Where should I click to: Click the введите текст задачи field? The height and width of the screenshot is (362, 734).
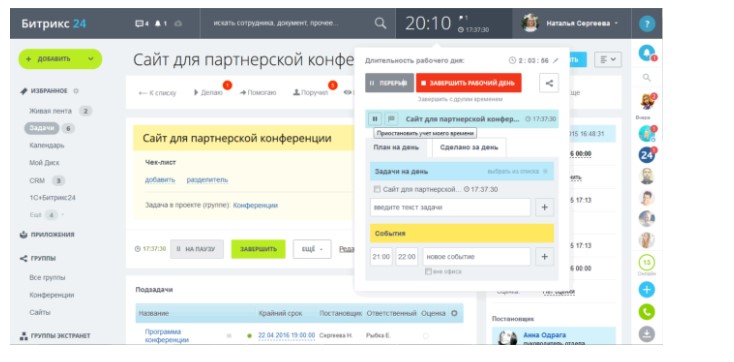[x=450, y=207]
